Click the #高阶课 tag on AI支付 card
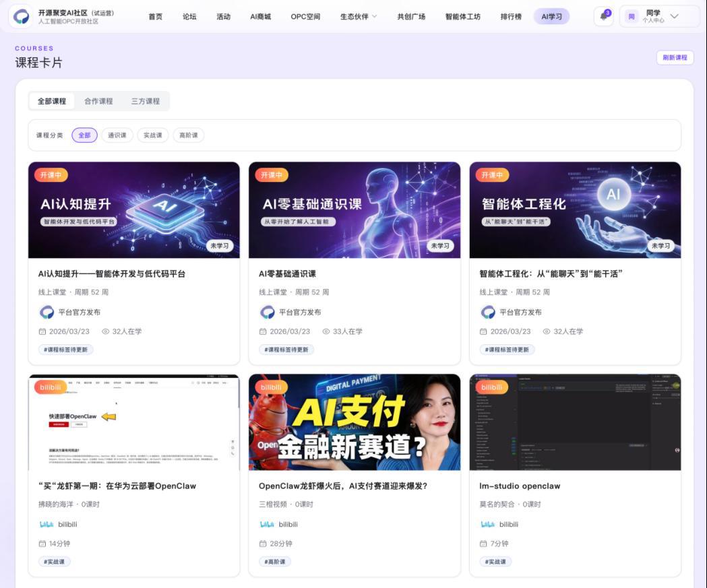Screen dimensions: 707x588 274,562
